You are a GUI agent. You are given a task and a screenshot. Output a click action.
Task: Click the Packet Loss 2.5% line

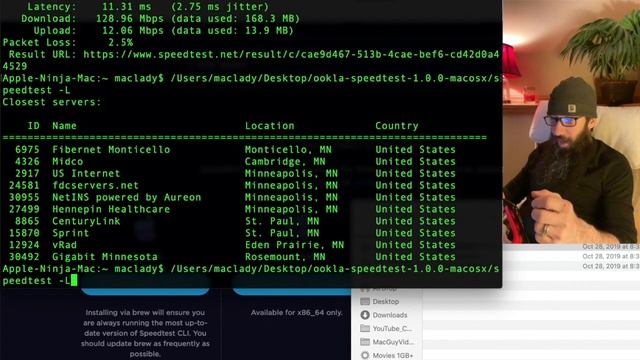click(x=68, y=42)
